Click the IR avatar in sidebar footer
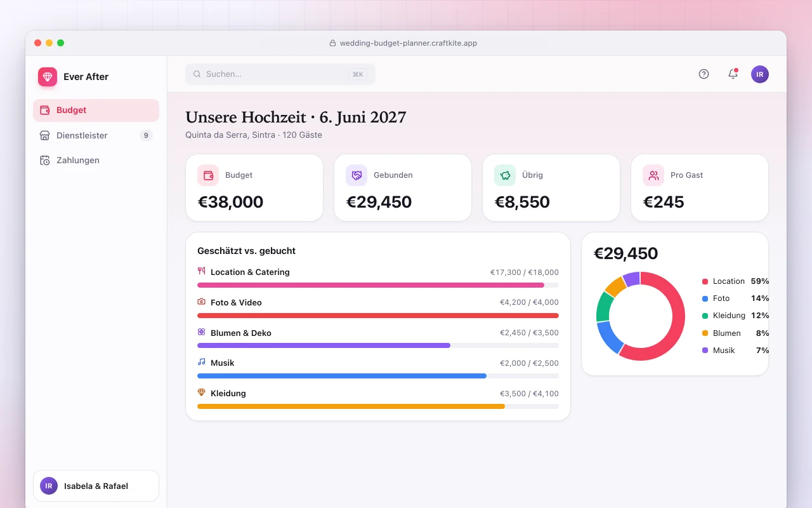 (x=49, y=486)
